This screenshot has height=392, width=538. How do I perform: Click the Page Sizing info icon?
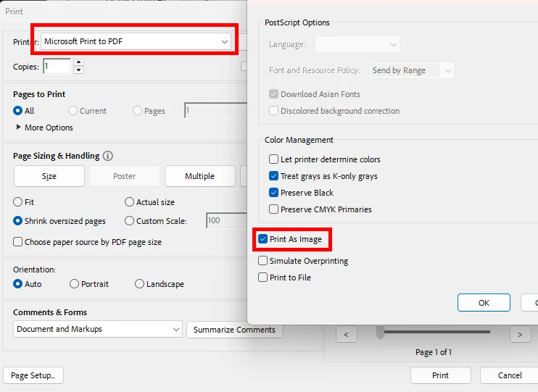coord(108,156)
